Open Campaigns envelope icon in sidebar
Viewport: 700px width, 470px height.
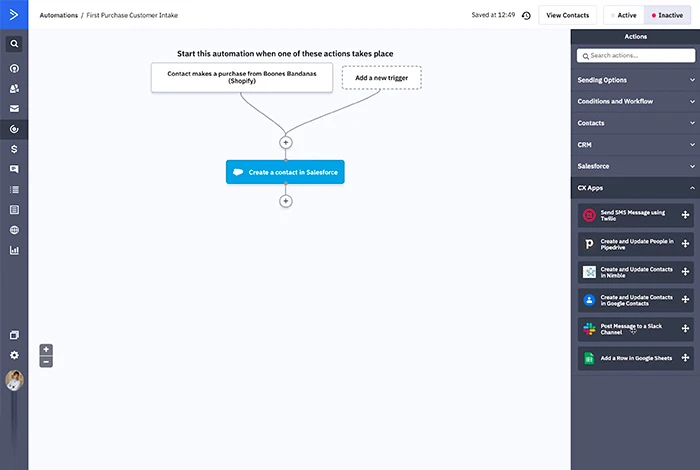click(14, 108)
